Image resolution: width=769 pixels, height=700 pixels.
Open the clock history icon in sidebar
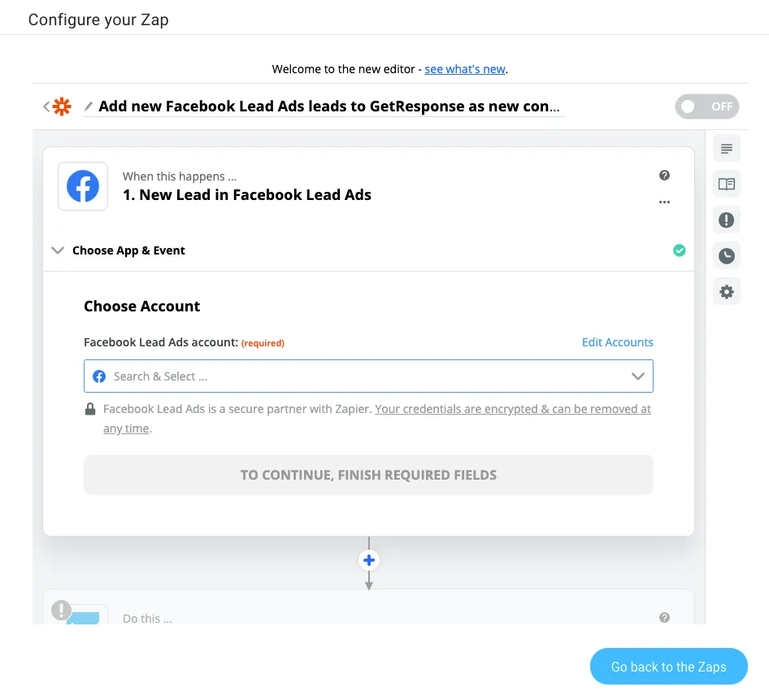click(x=727, y=255)
